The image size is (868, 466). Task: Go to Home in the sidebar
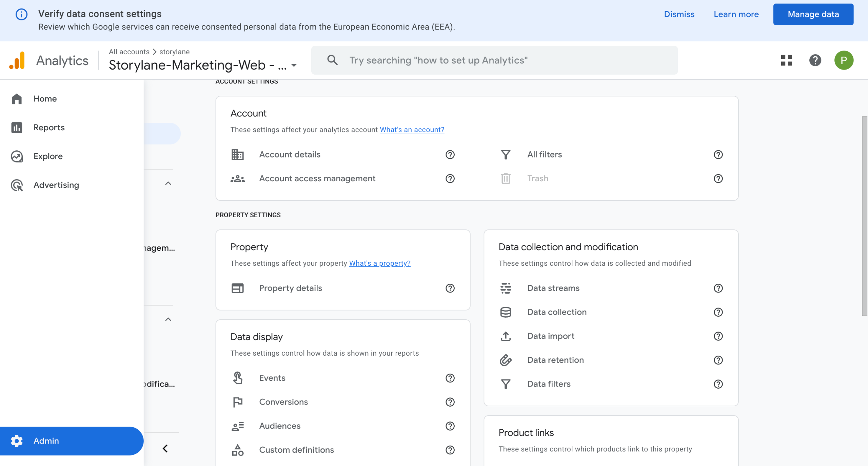click(x=72, y=99)
